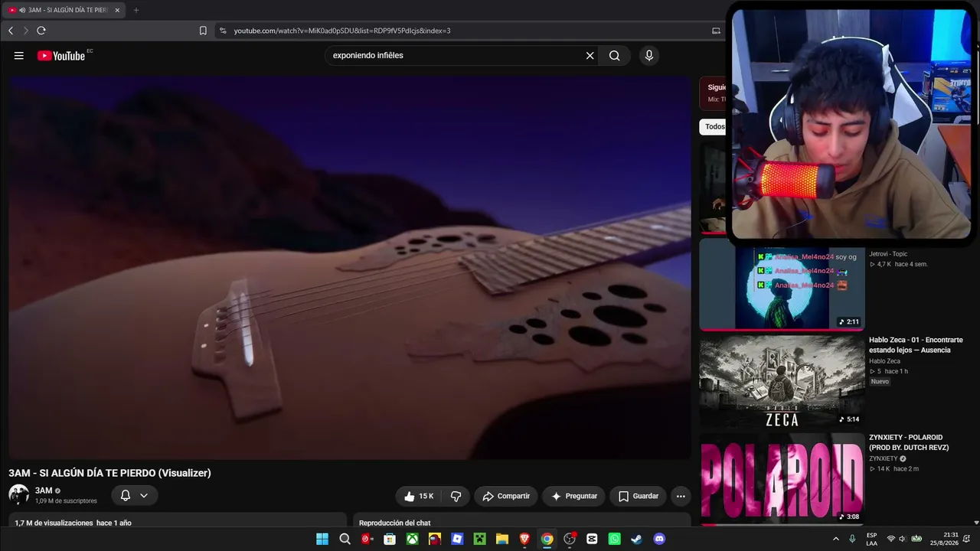
Task: Start voice search with the microphone
Action: (x=649, y=55)
